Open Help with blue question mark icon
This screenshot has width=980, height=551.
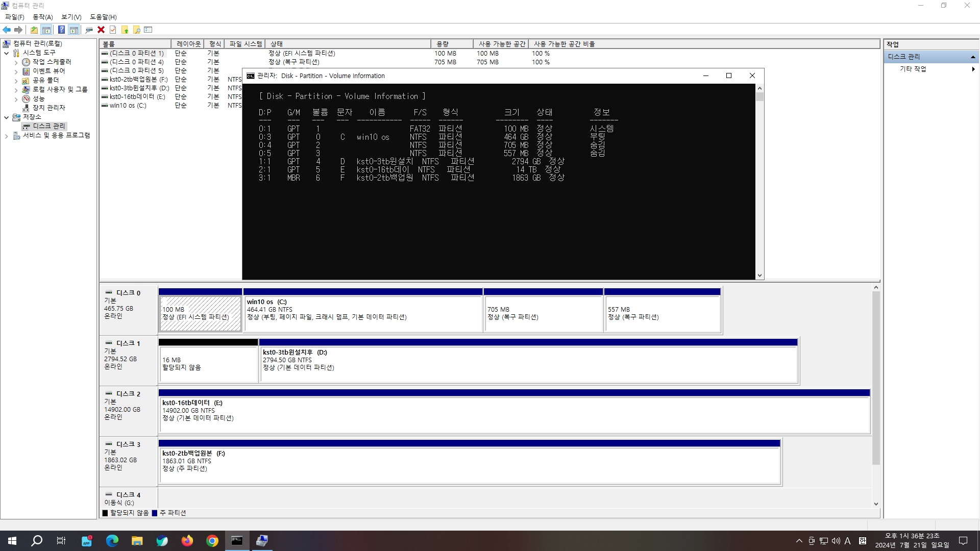coord(61,30)
